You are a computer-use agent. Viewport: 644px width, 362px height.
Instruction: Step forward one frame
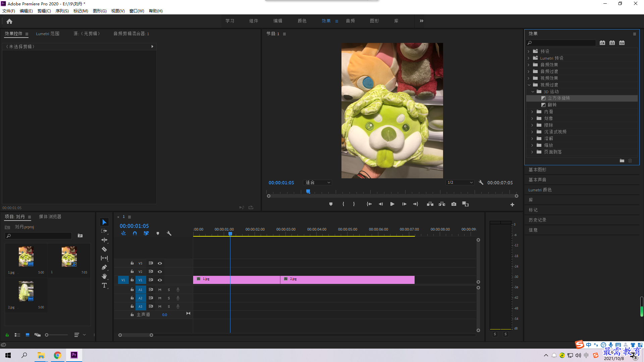(404, 204)
